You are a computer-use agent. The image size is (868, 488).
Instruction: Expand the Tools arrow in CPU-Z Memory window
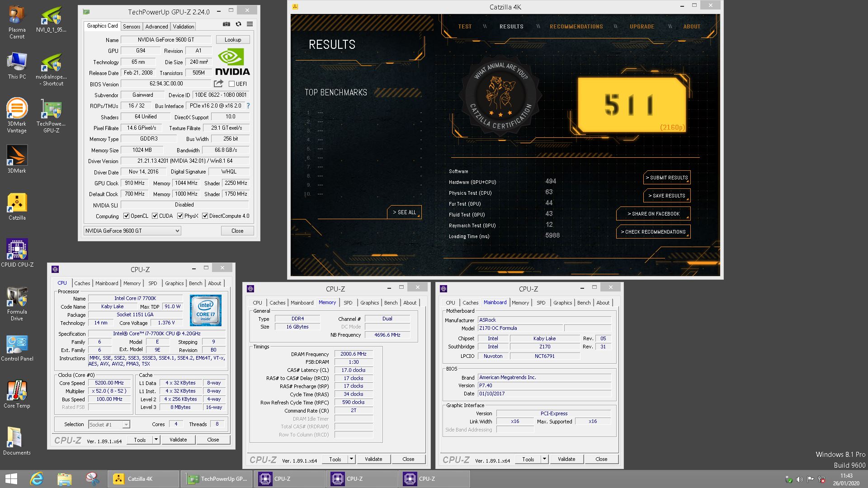point(351,459)
